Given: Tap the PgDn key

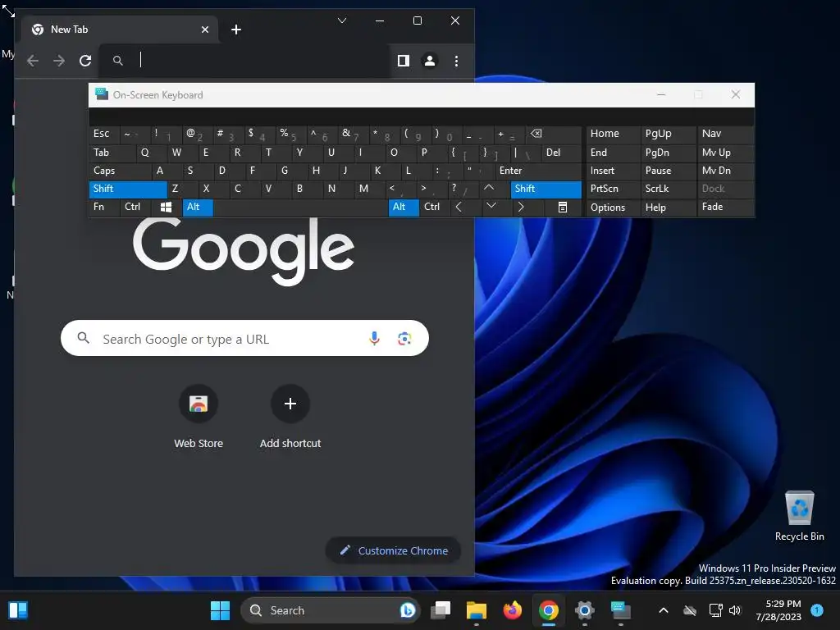Looking at the screenshot, I should 669,153.
